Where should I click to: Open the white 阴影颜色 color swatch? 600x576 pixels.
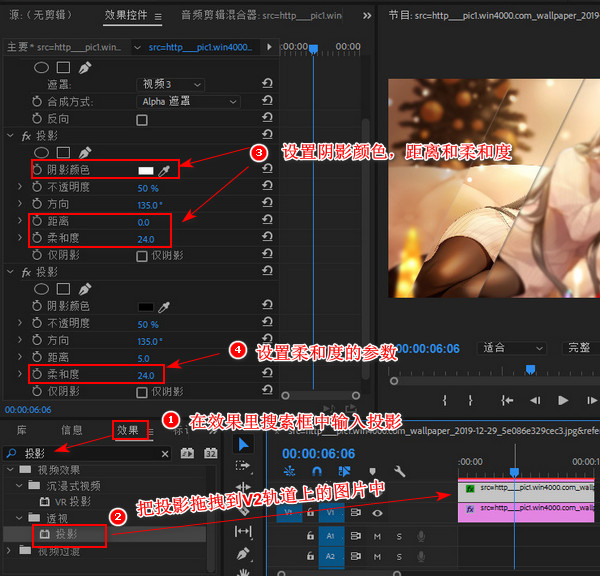point(146,171)
